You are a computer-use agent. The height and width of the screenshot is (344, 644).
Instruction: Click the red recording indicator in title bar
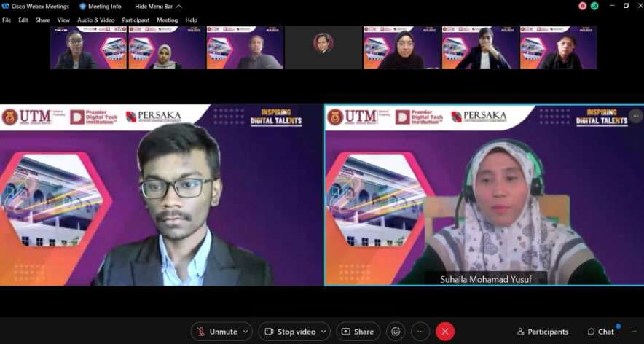[x=582, y=6]
